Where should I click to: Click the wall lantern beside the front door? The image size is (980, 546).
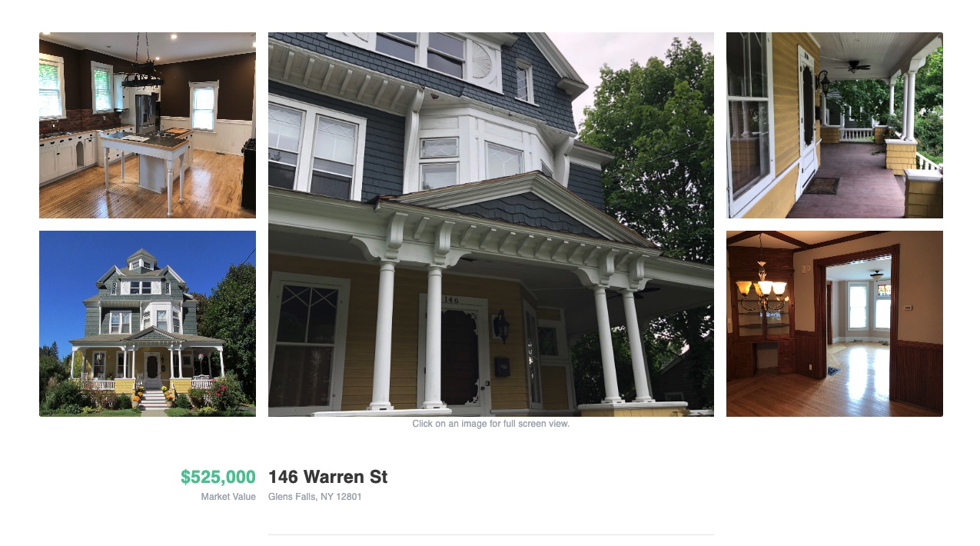[501, 325]
